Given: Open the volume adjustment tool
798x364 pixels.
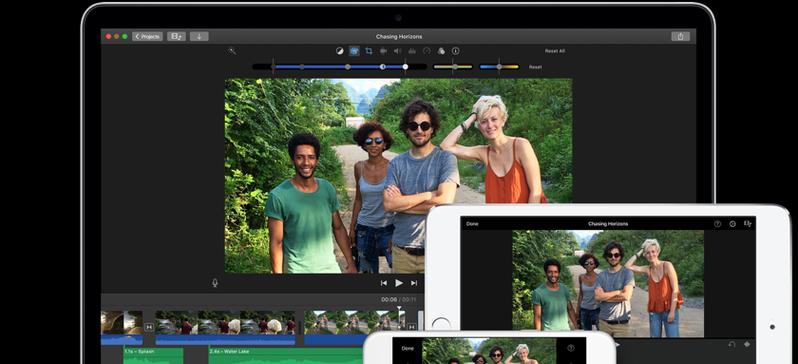Looking at the screenshot, I should pos(397,51).
